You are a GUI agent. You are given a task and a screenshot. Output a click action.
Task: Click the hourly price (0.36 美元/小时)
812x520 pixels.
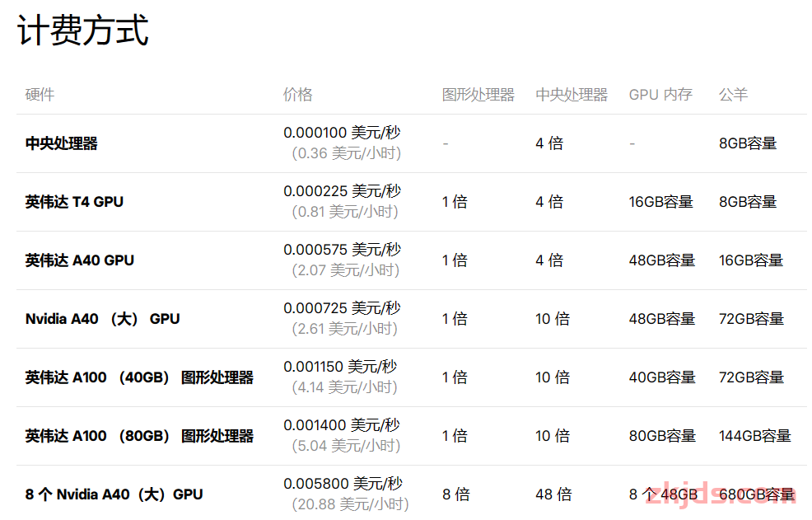(x=347, y=153)
